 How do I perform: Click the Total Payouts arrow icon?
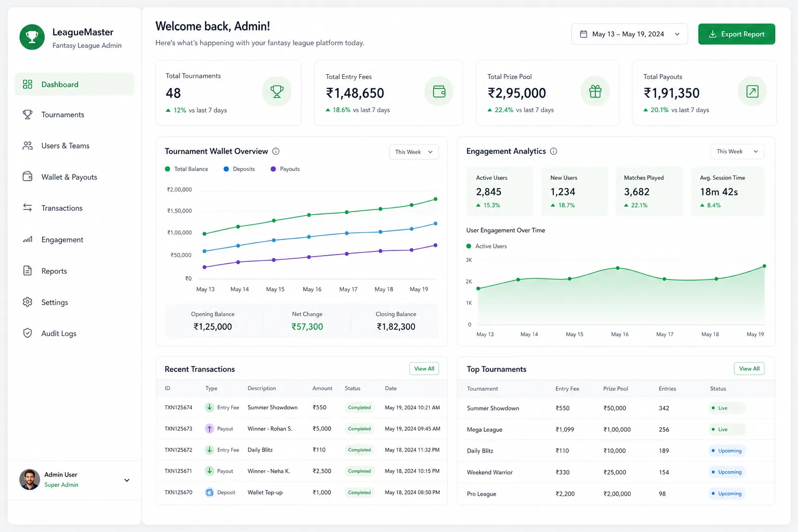click(752, 91)
